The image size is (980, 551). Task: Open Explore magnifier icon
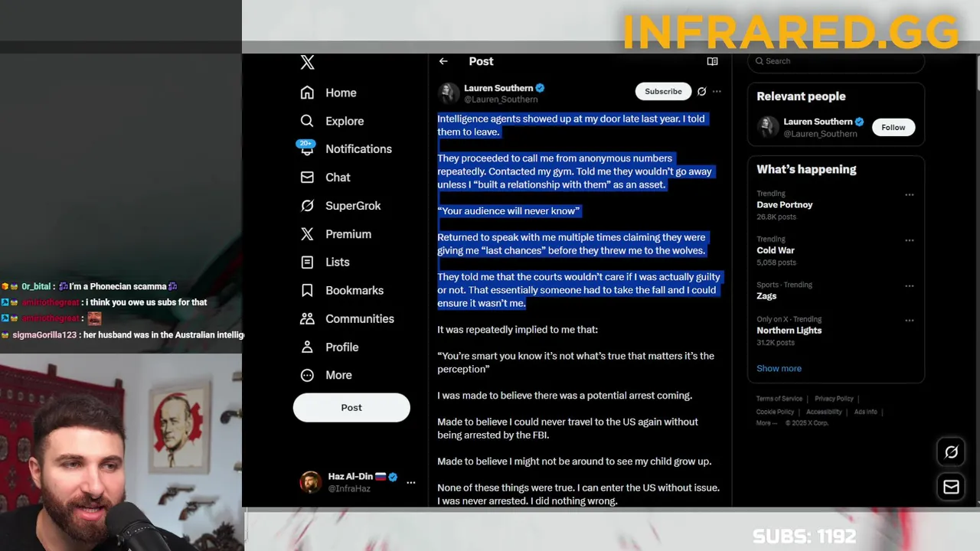[307, 121]
